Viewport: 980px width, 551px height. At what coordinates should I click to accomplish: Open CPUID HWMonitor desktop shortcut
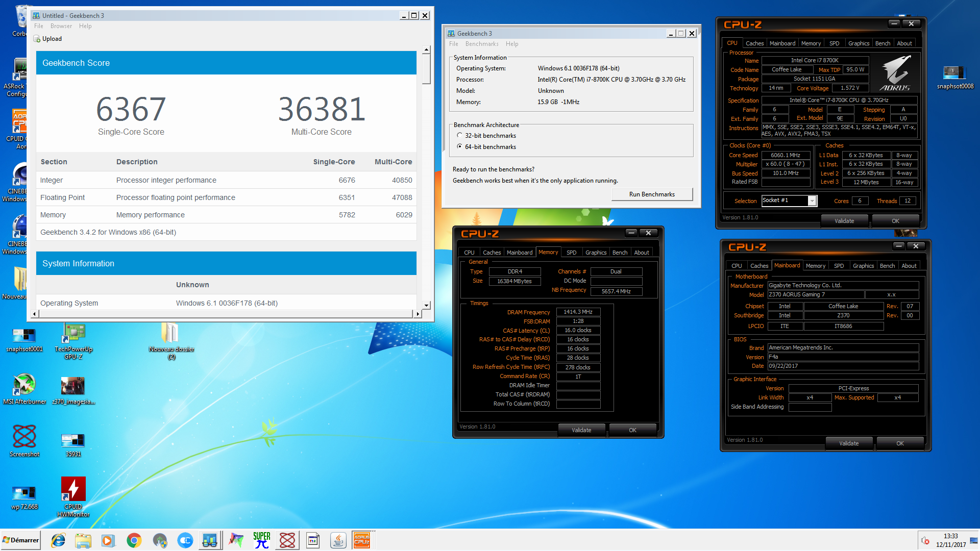73,497
